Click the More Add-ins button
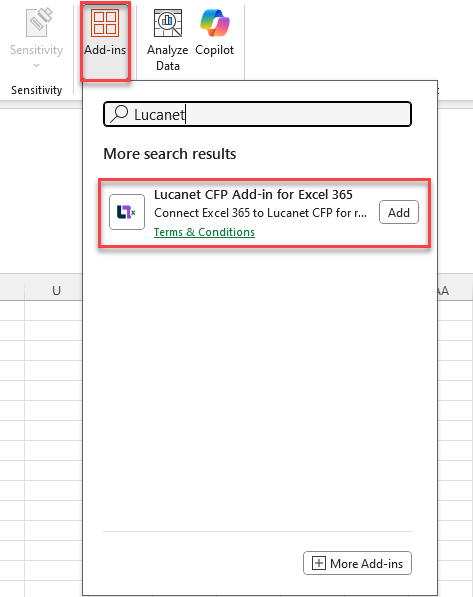The height and width of the screenshot is (597, 473). [357, 563]
